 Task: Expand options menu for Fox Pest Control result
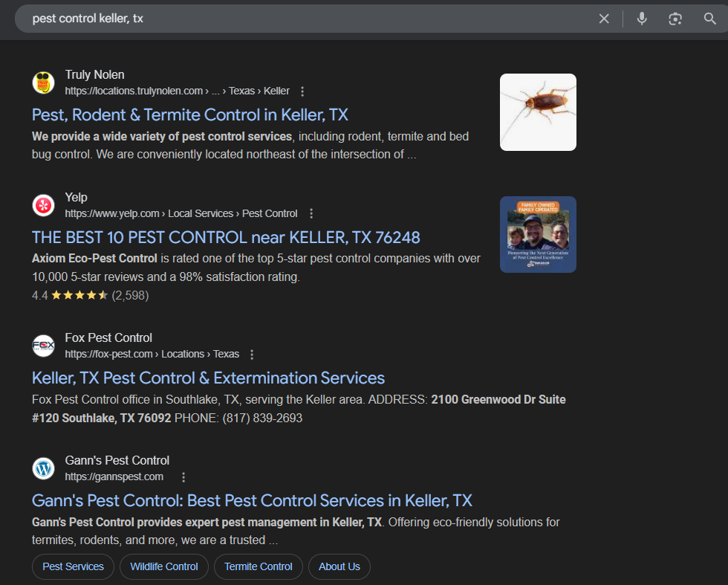pyautogui.click(x=253, y=355)
